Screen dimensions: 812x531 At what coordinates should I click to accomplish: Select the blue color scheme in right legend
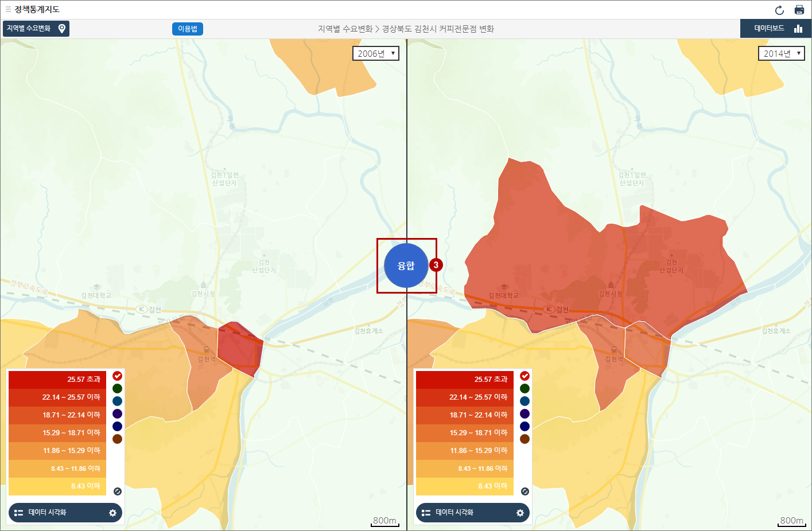[525, 401]
